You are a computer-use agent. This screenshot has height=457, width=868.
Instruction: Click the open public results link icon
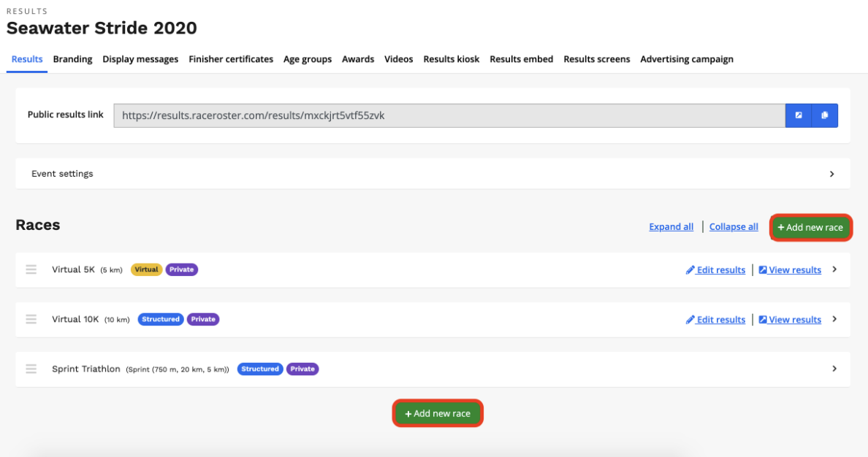799,115
